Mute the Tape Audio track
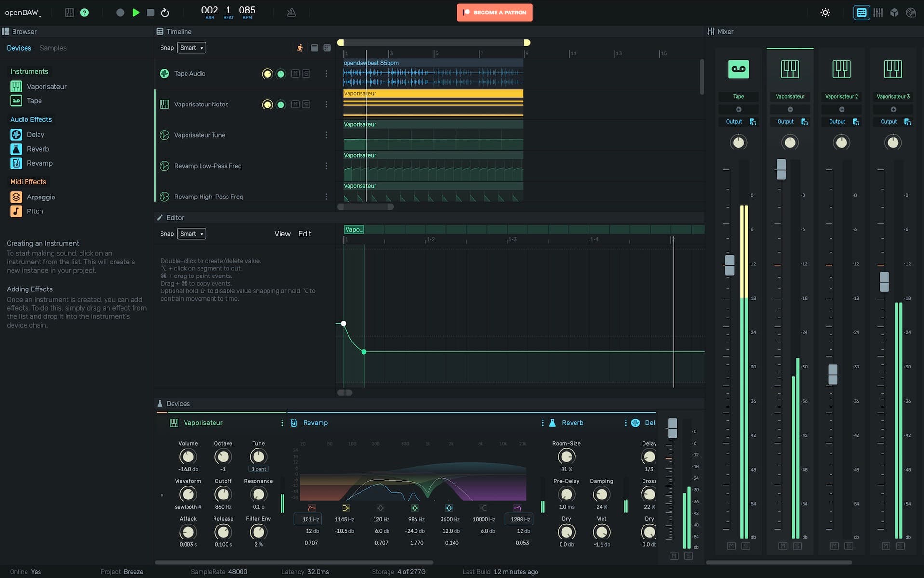Screen dimensions: 924x578 coord(295,74)
